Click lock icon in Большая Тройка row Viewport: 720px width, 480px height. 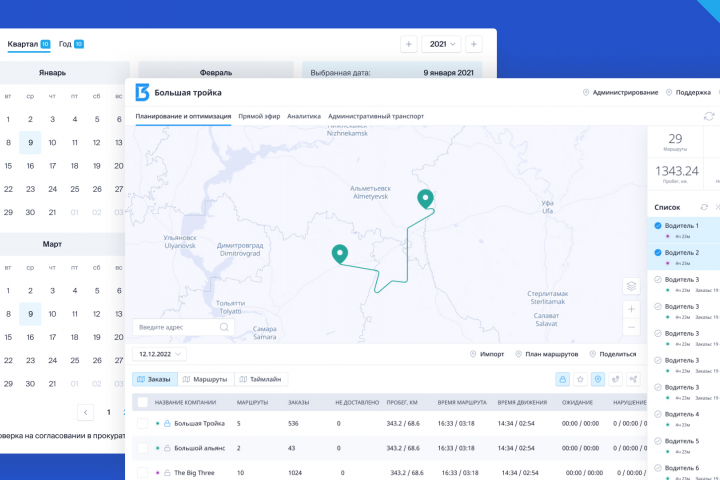coord(167,424)
